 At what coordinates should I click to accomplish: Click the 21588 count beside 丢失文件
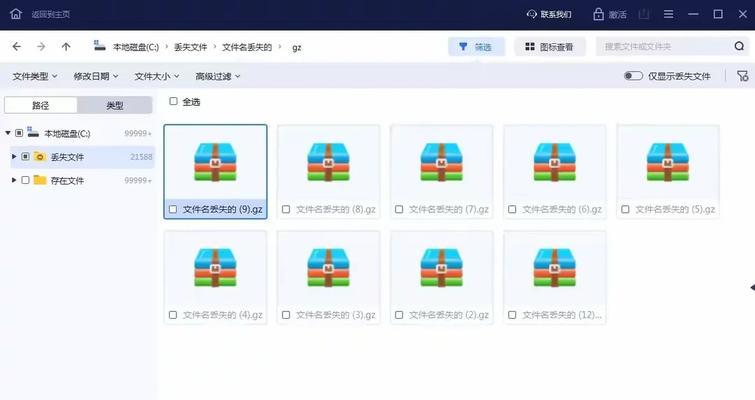pos(141,157)
